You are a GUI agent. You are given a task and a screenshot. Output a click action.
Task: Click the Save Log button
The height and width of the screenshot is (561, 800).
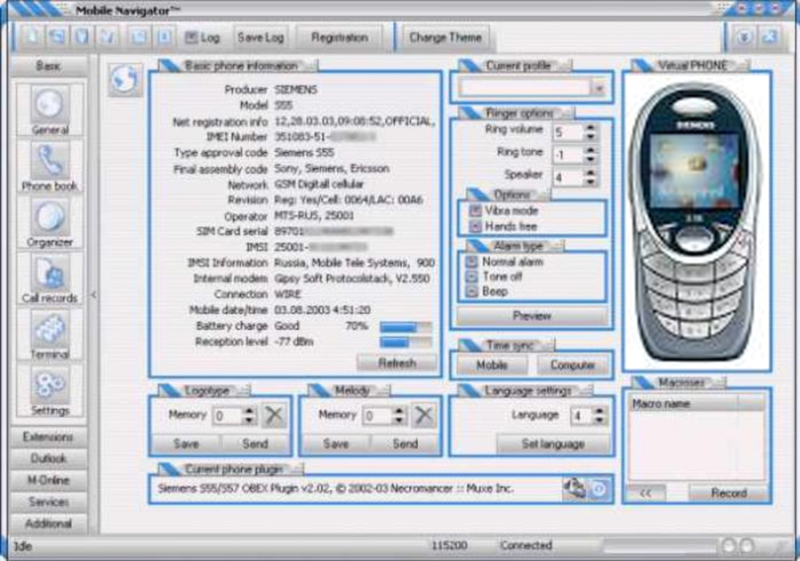point(260,37)
